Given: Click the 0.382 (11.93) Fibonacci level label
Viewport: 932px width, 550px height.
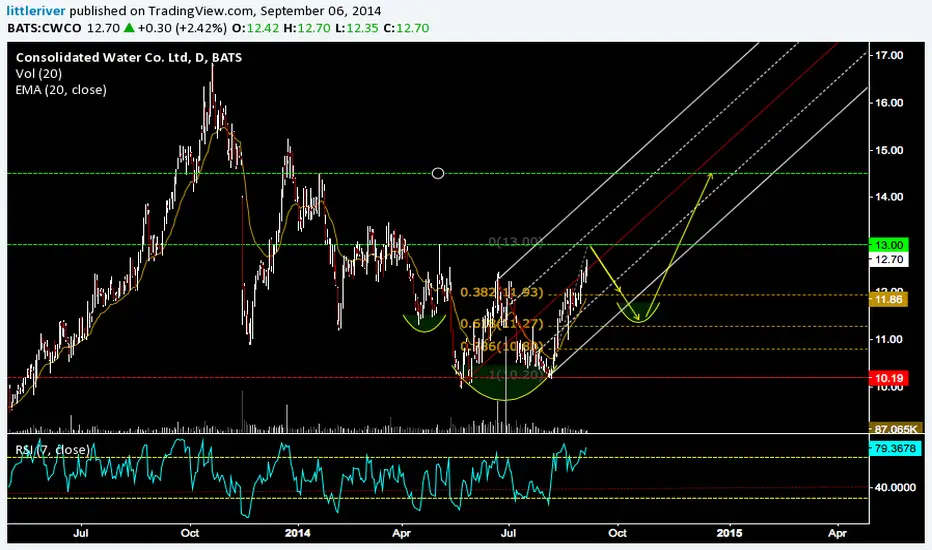Looking at the screenshot, I should (502, 293).
